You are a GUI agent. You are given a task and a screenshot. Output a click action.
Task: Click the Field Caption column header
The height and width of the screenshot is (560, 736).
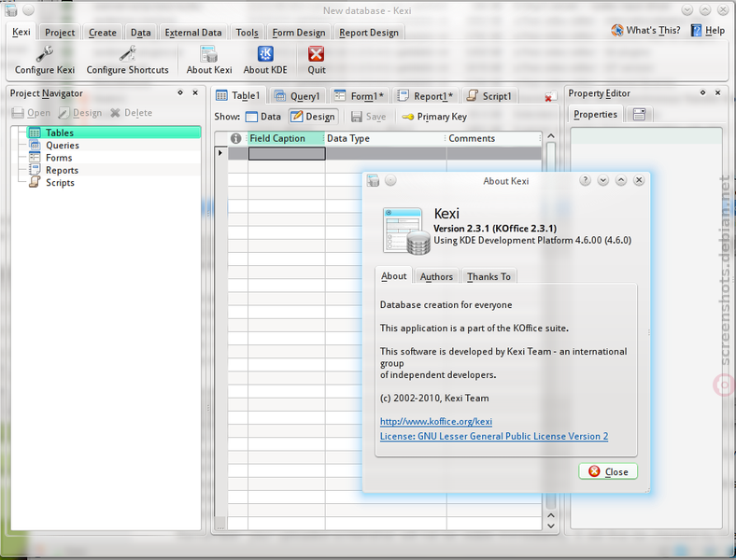(286, 138)
